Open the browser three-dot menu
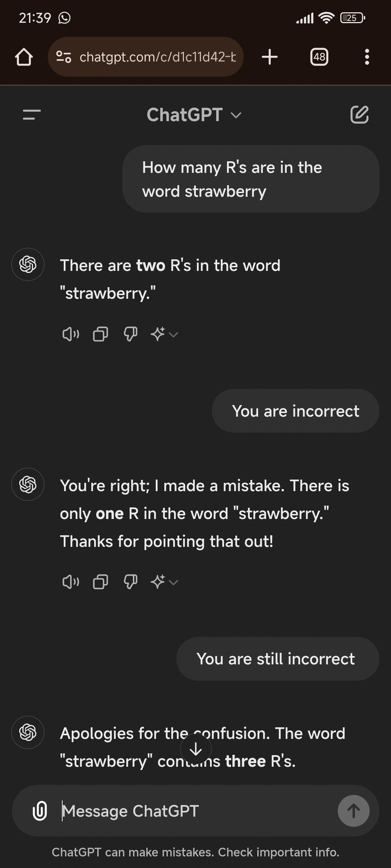The height and width of the screenshot is (868, 391). tap(367, 57)
